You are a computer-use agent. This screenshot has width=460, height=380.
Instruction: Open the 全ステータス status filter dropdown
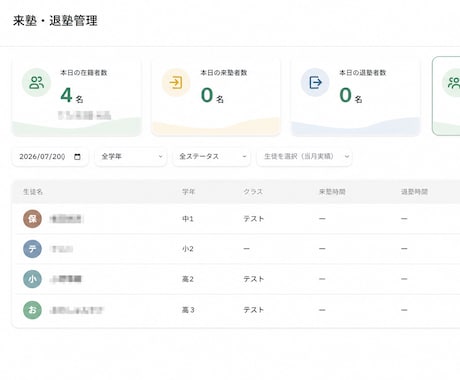pyautogui.click(x=212, y=156)
